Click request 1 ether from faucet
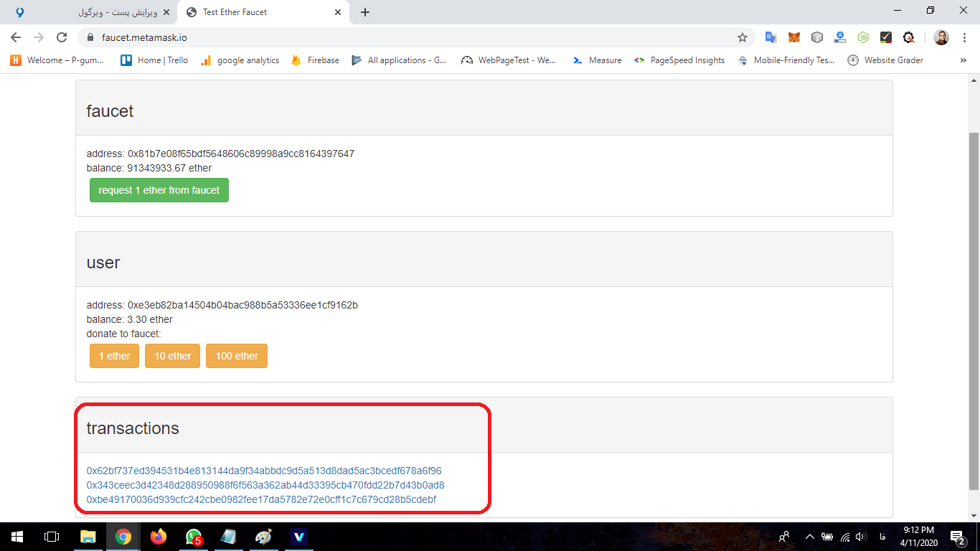Viewport: 980px width, 551px height. [159, 190]
